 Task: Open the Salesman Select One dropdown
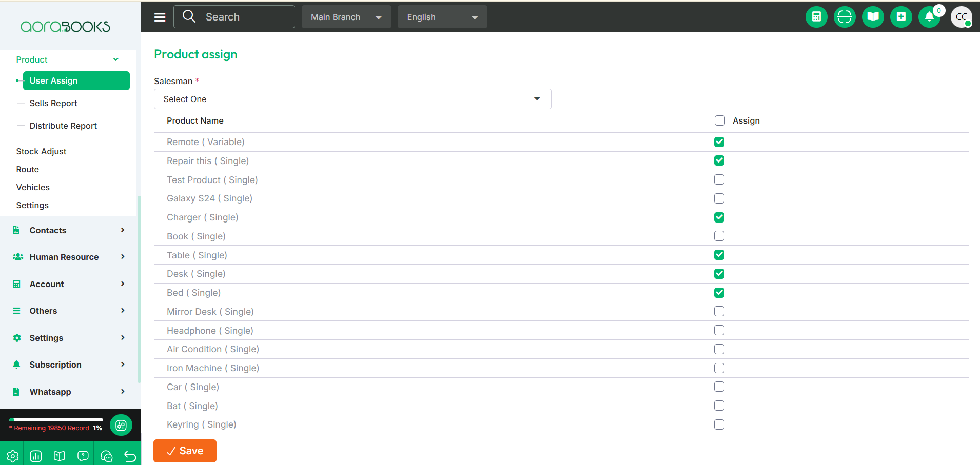(x=352, y=99)
